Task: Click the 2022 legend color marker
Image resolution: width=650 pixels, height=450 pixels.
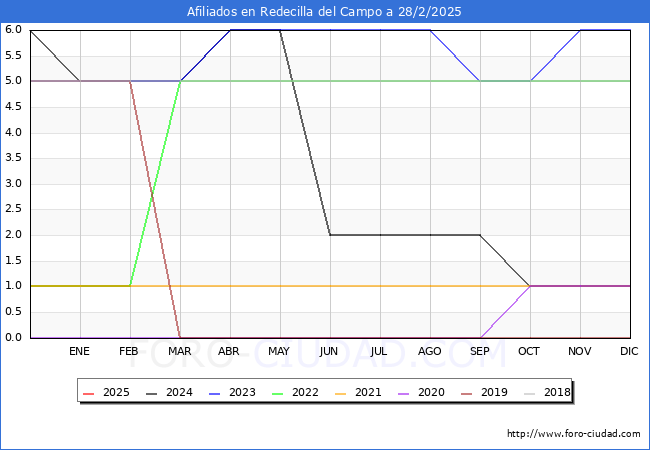Action: coord(278,393)
